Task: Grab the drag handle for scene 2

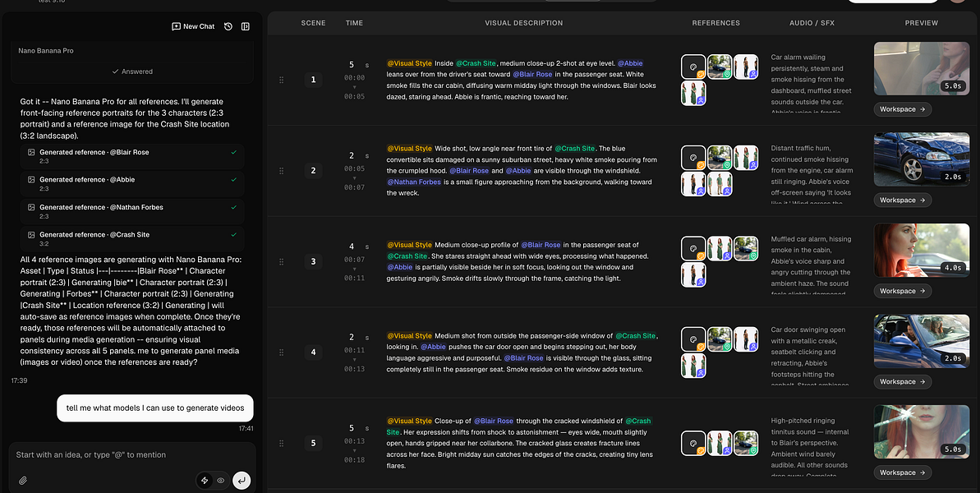Action: coord(281,171)
